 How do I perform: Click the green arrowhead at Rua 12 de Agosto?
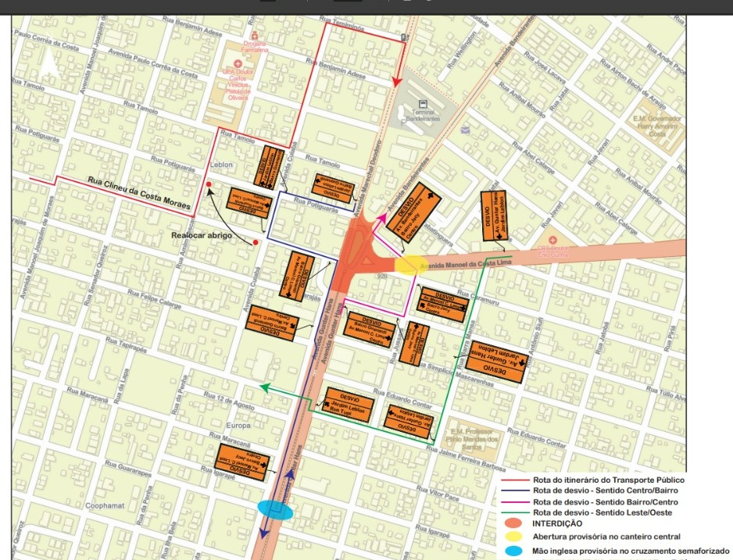coord(265,387)
